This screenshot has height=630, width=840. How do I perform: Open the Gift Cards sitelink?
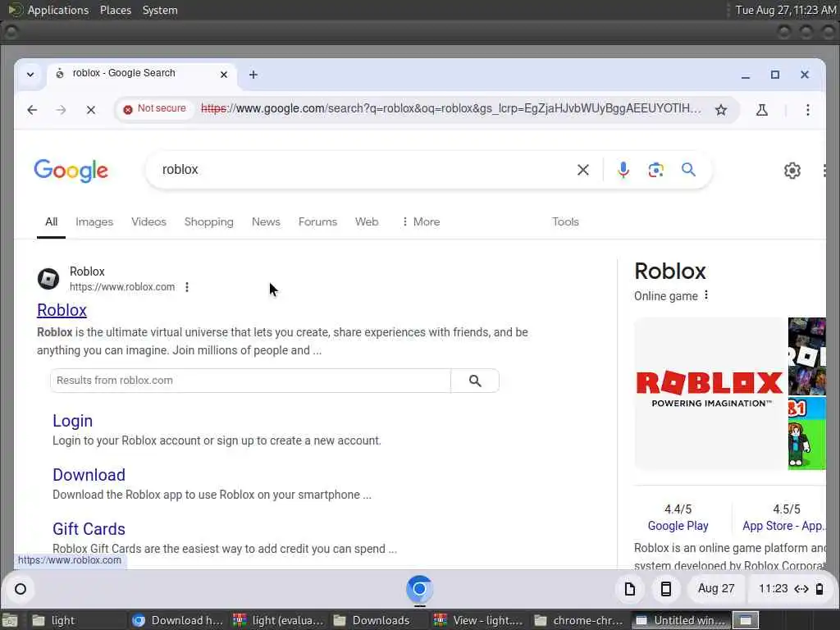[x=89, y=529]
